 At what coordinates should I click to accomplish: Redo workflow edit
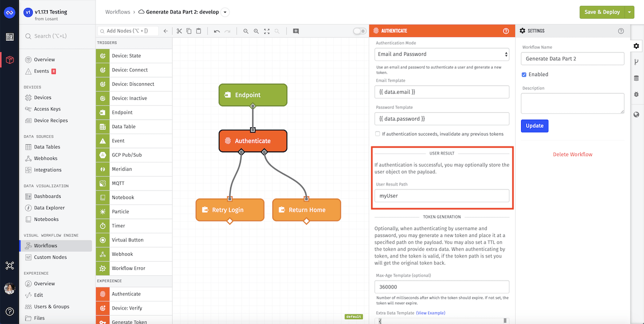[227, 31]
